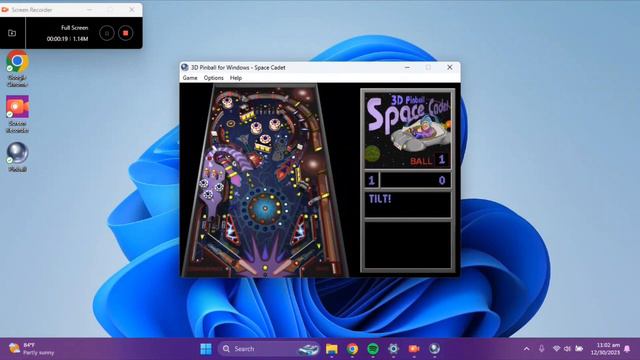Open File Explorer from the taskbar

point(332,349)
